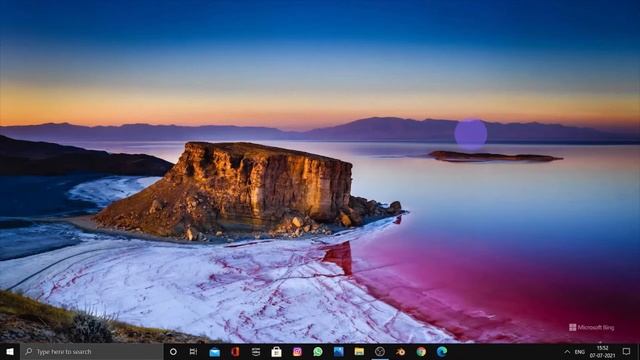
Task: Click the ENG language indicator
Action: tap(580, 352)
